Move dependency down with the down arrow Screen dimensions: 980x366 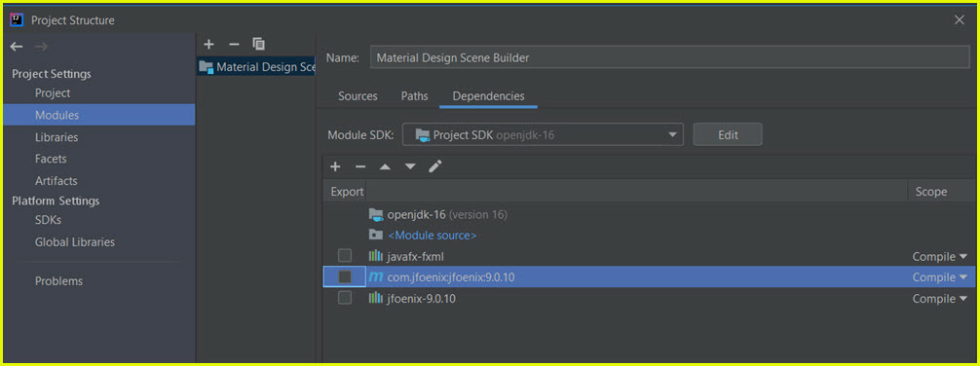410,166
